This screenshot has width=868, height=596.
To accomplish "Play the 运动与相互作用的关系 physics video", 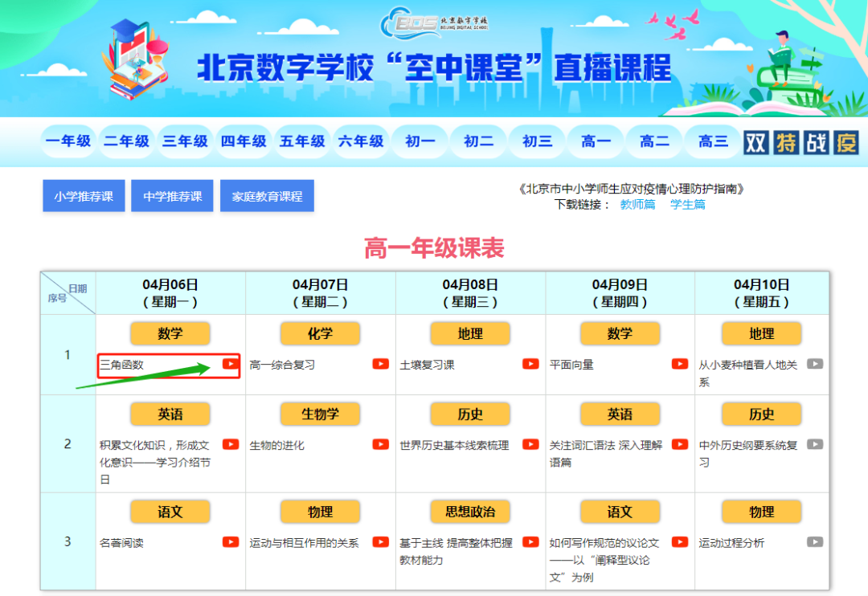I will click(x=380, y=542).
